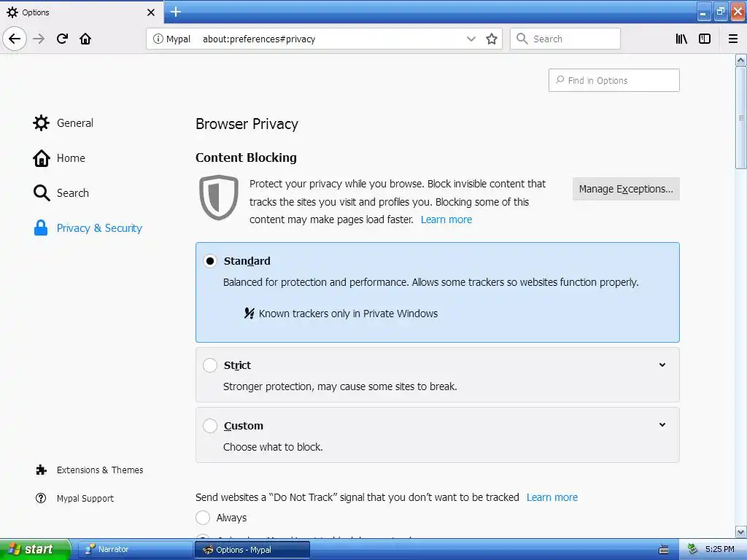Switch to the General category
Screen dimensions: 747x560
pyautogui.click(x=74, y=123)
